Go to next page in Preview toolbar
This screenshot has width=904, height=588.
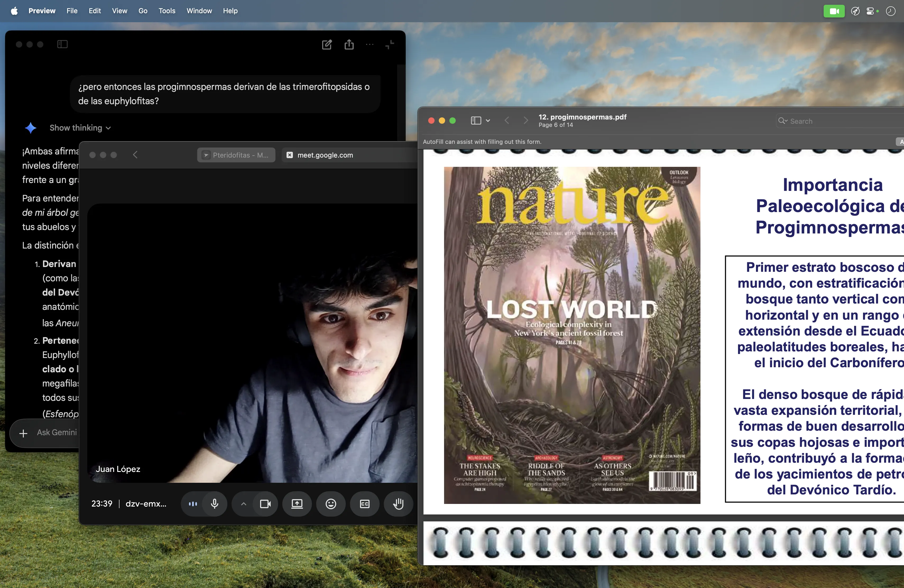click(526, 120)
